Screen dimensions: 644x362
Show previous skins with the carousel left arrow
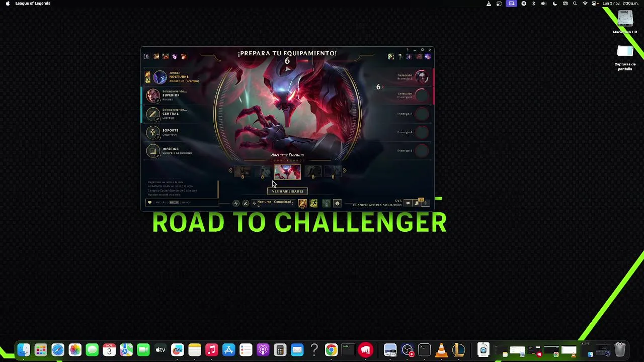(230, 171)
